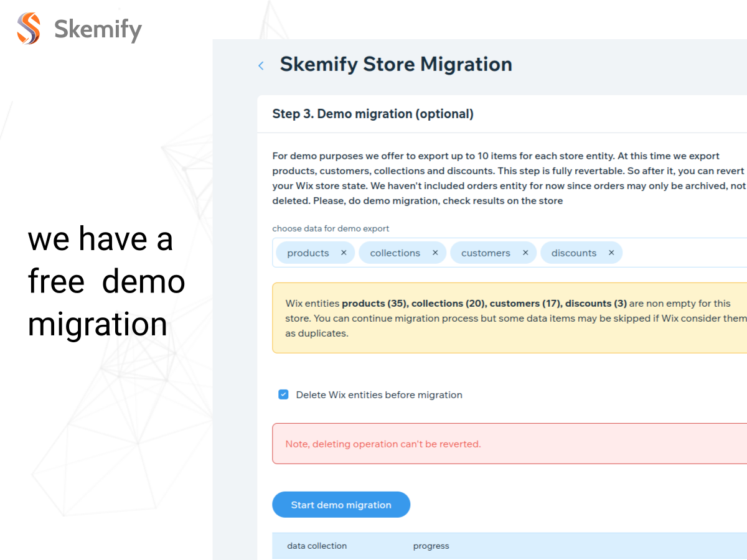Screen dimensions: 747x560
Task: Remove the collections tag
Action: coord(435,253)
